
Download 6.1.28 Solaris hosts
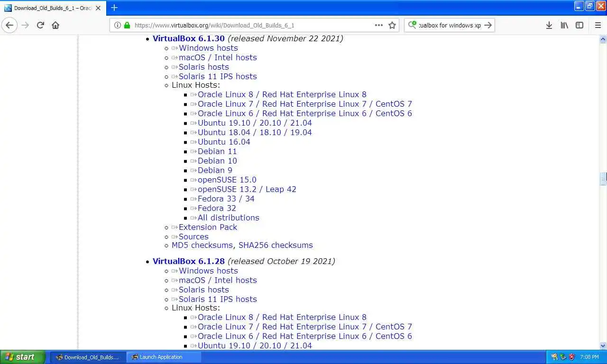204,290
